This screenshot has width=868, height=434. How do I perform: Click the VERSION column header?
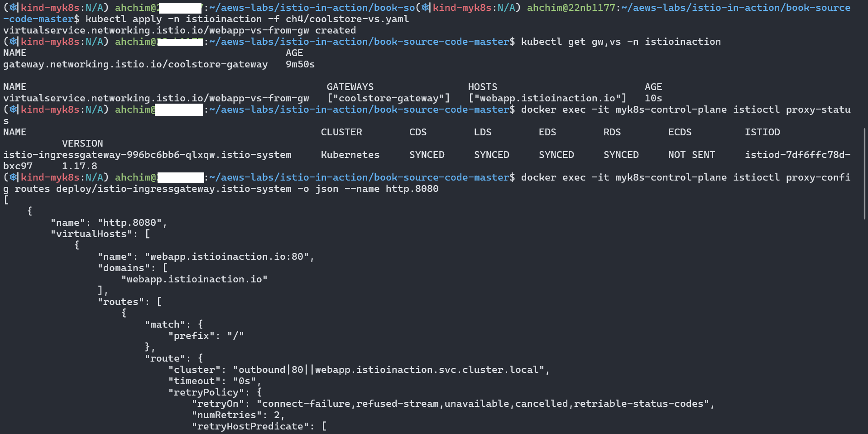coord(82,143)
